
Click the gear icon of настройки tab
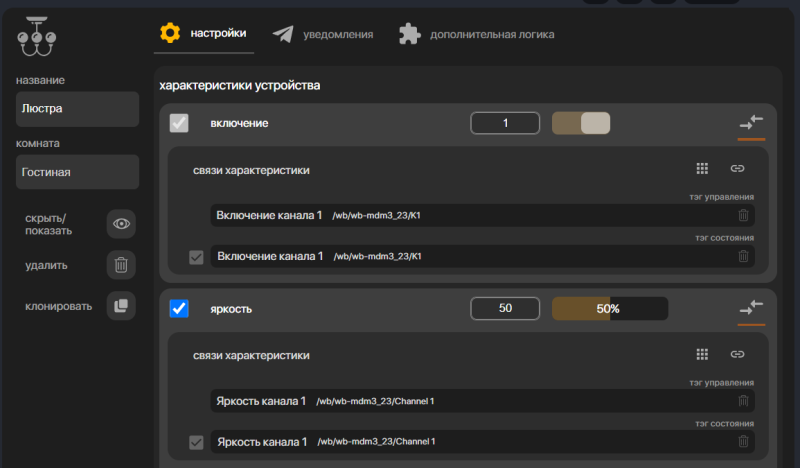tap(170, 33)
